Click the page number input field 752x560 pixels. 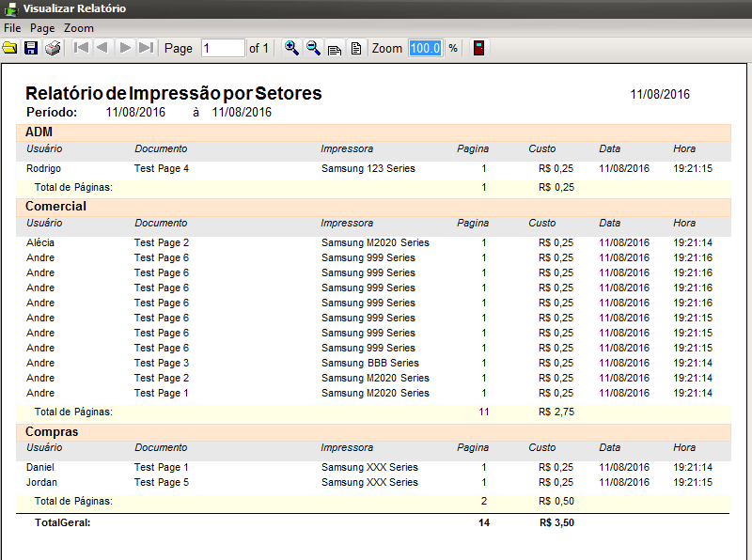[x=222, y=48]
